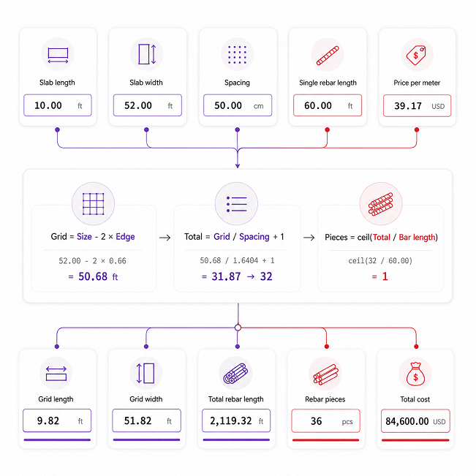Click the Slab length icon
This screenshot has width=476, height=476.
58,55
